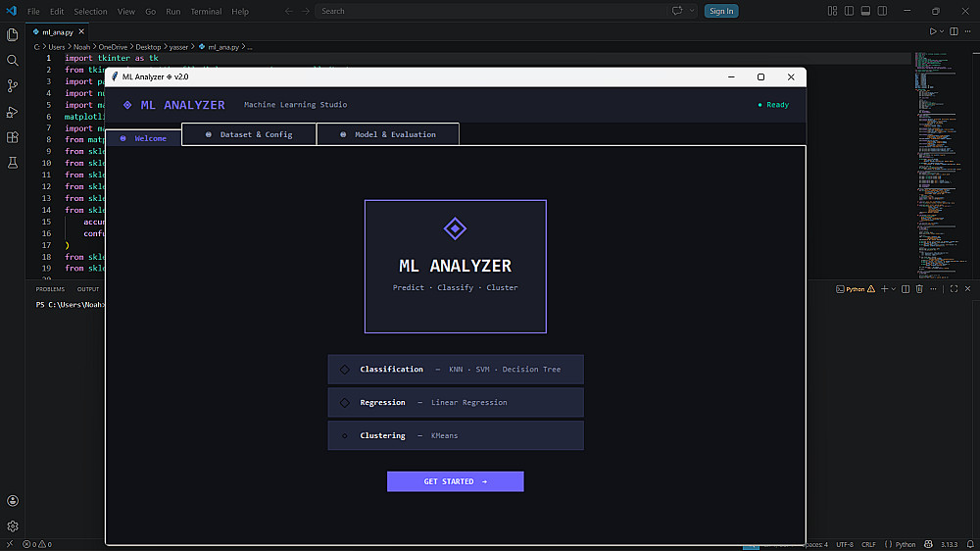Expand the run options dropdown arrow
980x551 pixels.
click(942, 31)
